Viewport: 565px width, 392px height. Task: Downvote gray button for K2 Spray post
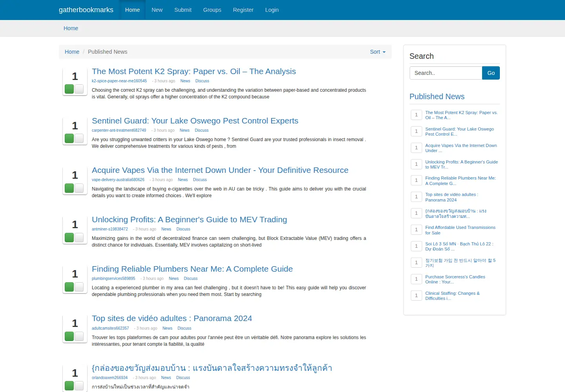tap(79, 89)
